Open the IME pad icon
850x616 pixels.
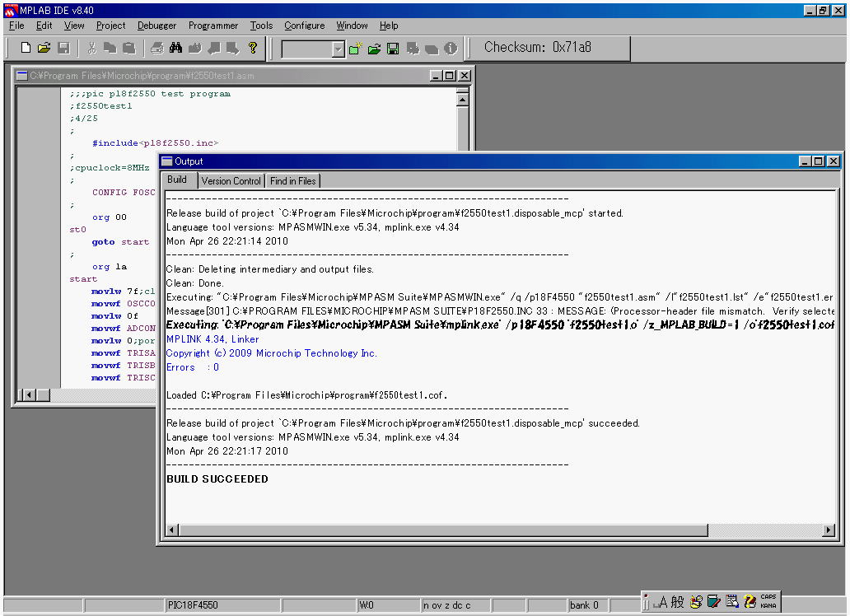coord(697,602)
